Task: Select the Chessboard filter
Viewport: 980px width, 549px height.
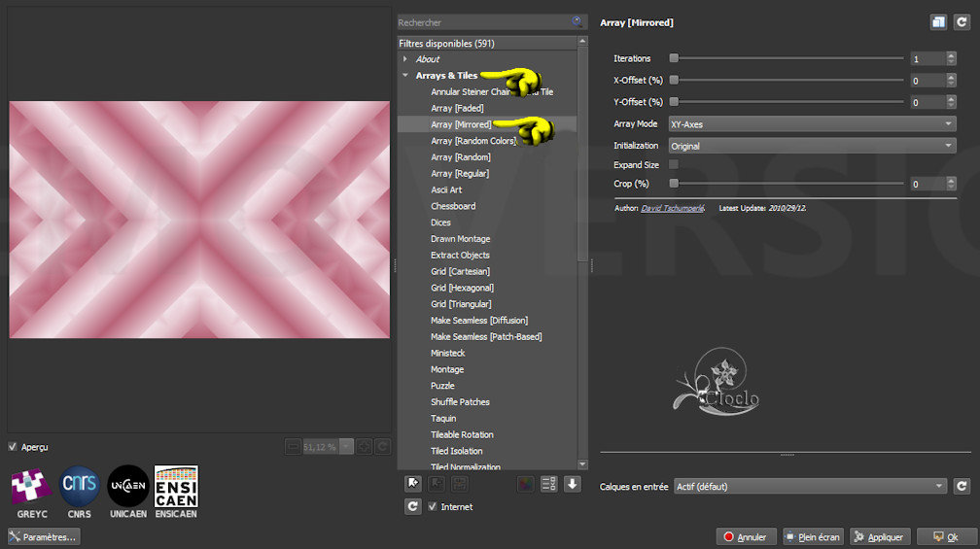Action: tap(453, 206)
